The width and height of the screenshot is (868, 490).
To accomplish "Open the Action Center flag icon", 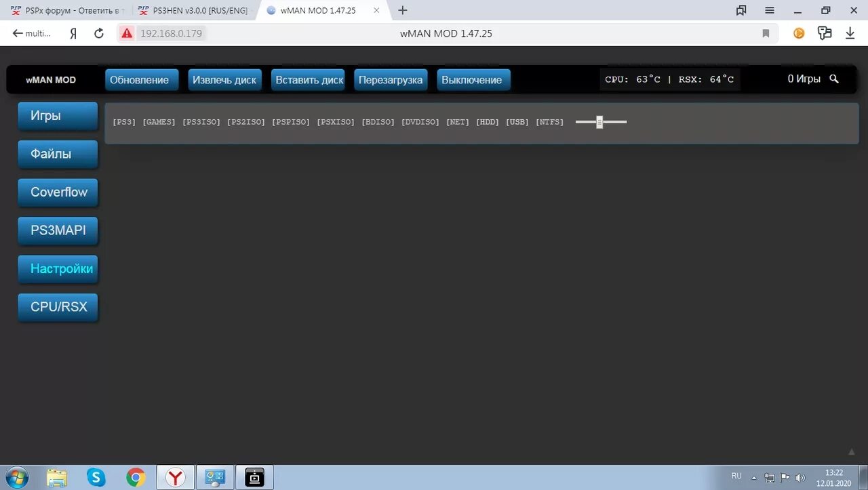I will 785,477.
